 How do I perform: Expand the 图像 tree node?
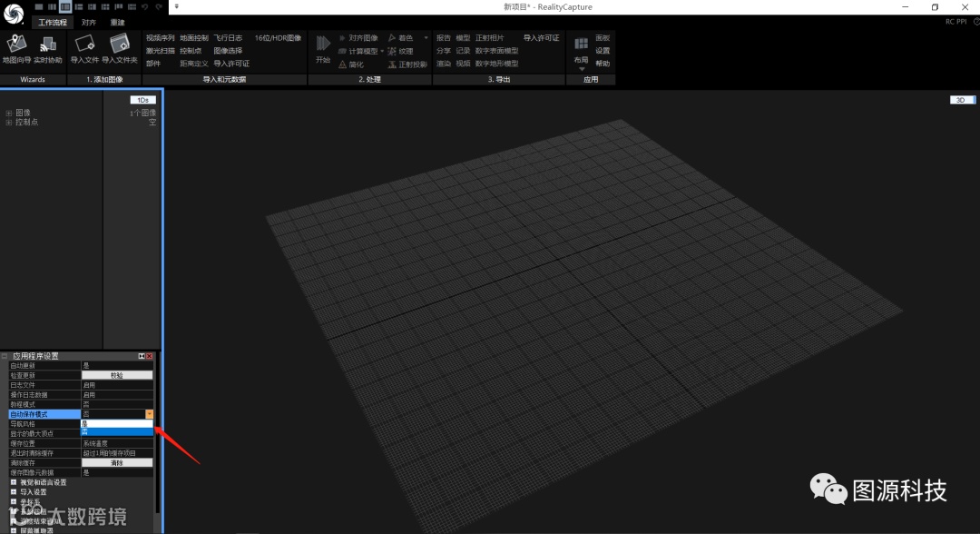point(9,114)
